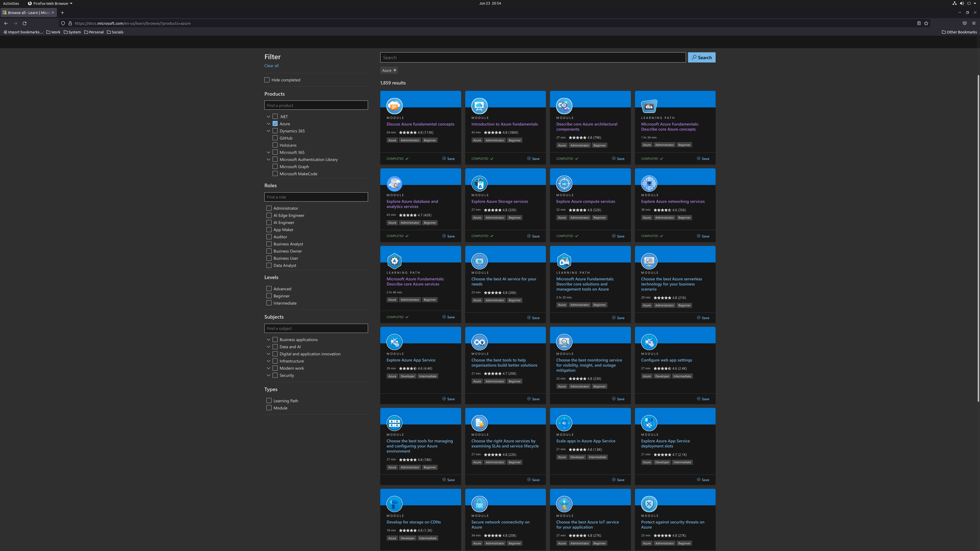980x551 pixels.
Task: Check the Learning Path type checkbox
Action: tap(269, 401)
